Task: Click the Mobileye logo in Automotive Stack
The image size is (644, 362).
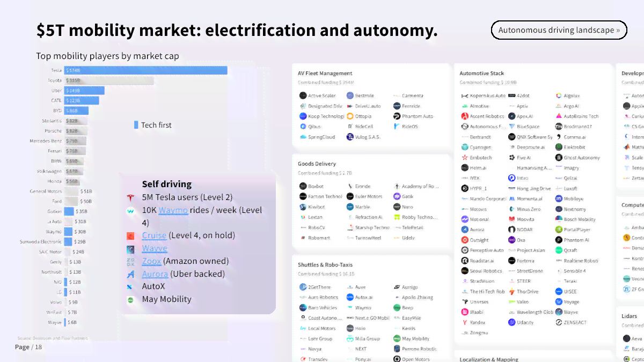Action: tap(559, 199)
